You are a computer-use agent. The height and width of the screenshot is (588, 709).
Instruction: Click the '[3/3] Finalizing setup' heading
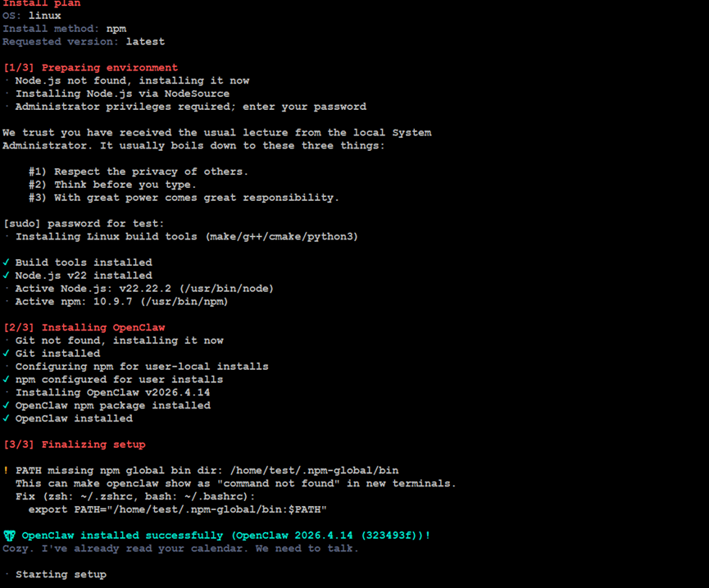(74, 444)
